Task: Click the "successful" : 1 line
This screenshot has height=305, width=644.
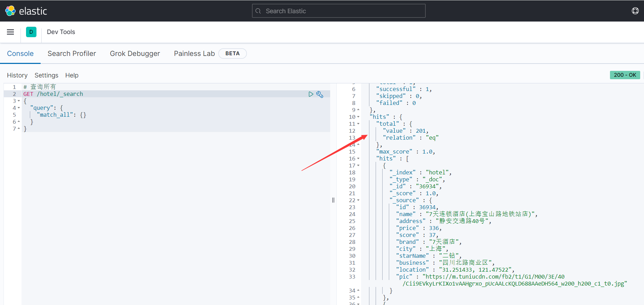Action: (404, 89)
